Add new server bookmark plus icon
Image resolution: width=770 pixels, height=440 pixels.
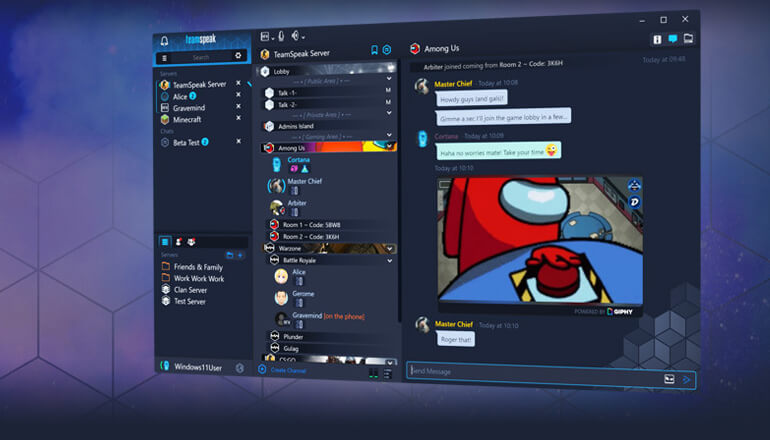tap(240, 255)
